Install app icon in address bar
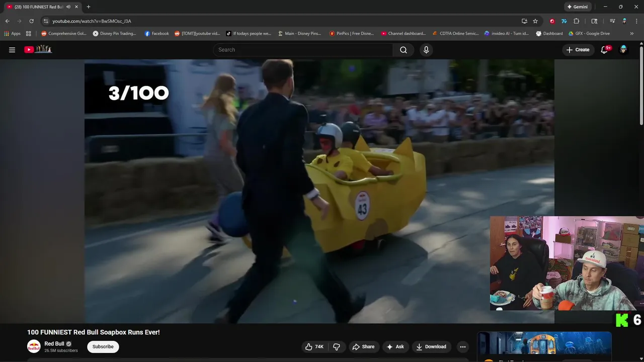Screen dimensions: 644x362 (x=524, y=21)
